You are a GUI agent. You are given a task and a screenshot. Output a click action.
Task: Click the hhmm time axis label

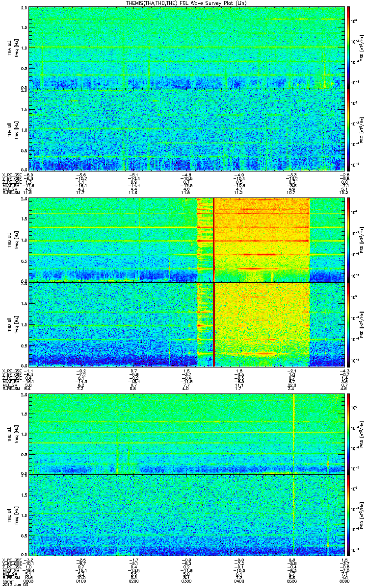coord(8,582)
